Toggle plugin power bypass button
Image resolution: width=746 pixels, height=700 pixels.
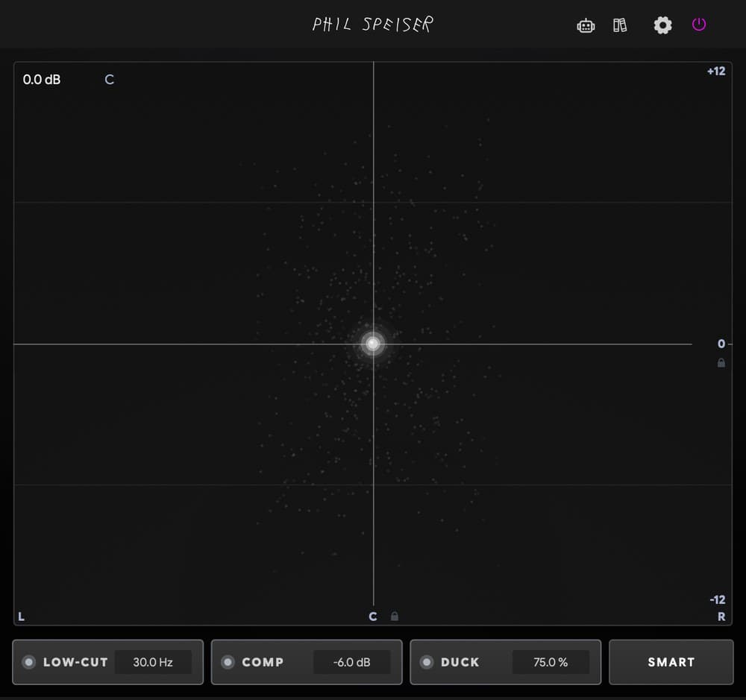(698, 25)
